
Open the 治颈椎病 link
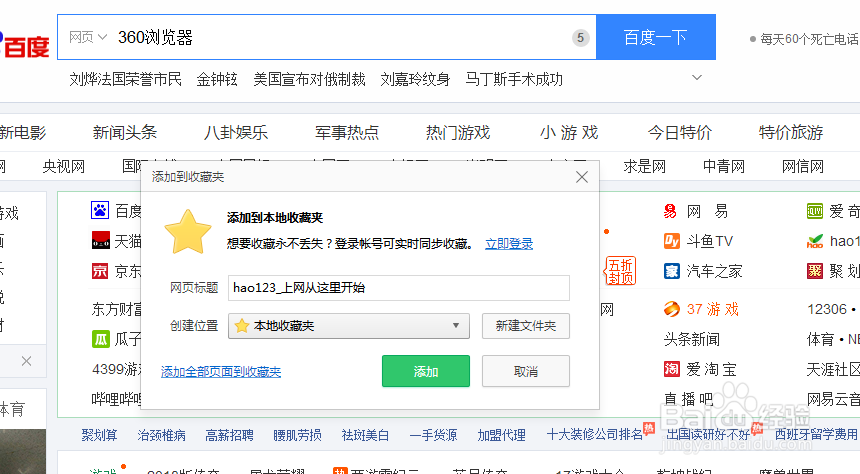tap(161, 435)
